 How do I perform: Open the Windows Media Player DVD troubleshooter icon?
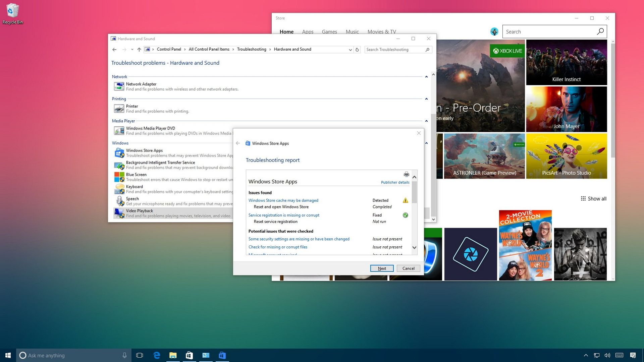point(119,130)
